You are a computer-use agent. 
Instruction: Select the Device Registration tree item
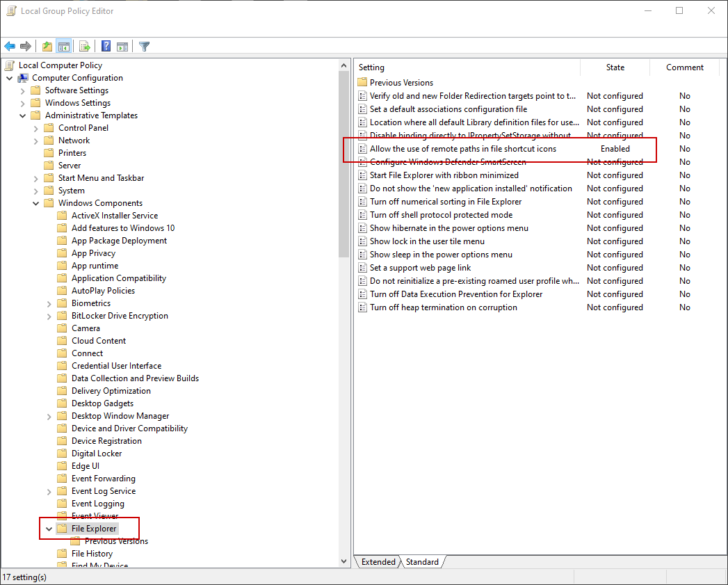[106, 441]
